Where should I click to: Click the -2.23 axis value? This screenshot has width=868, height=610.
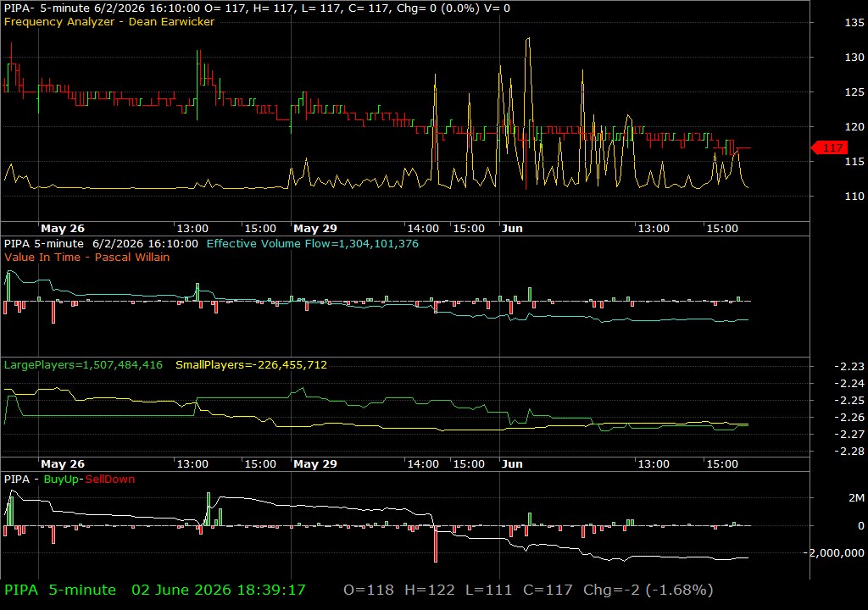849,367
